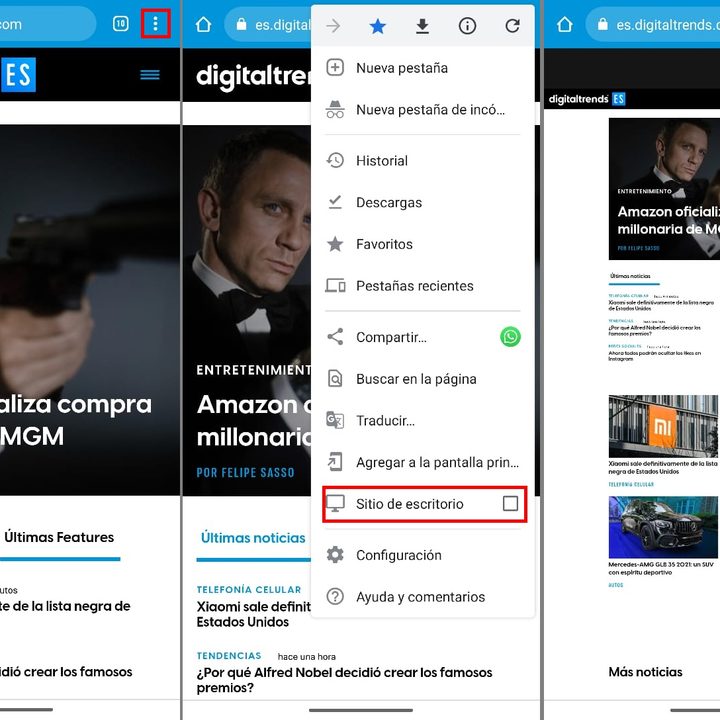The image size is (720, 720).
Task: Tap the download page icon
Action: pos(422,26)
